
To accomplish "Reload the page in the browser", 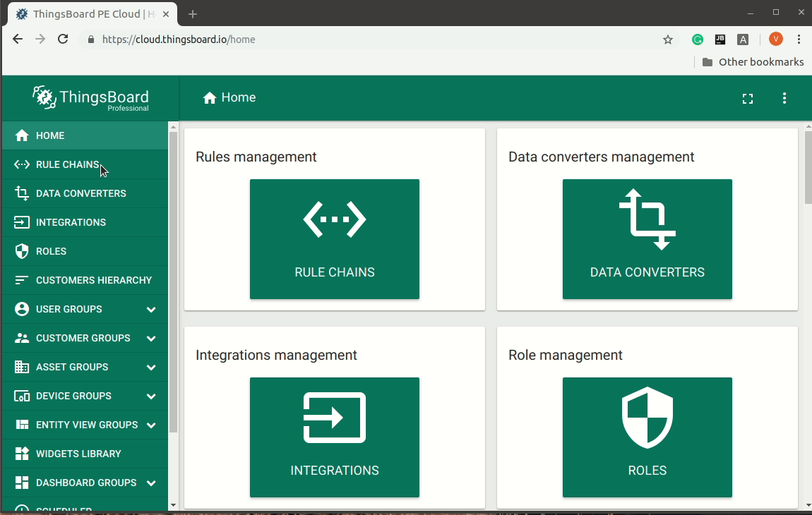I will [63, 40].
